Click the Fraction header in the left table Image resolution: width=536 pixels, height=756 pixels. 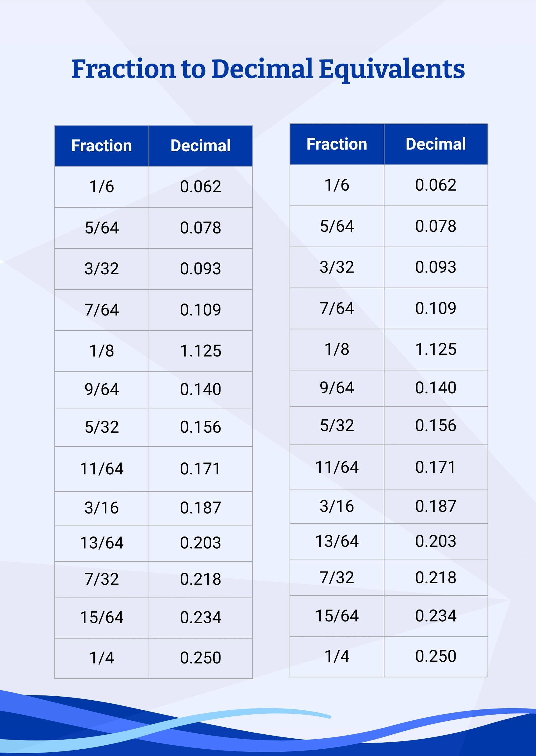[x=102, y=146]
